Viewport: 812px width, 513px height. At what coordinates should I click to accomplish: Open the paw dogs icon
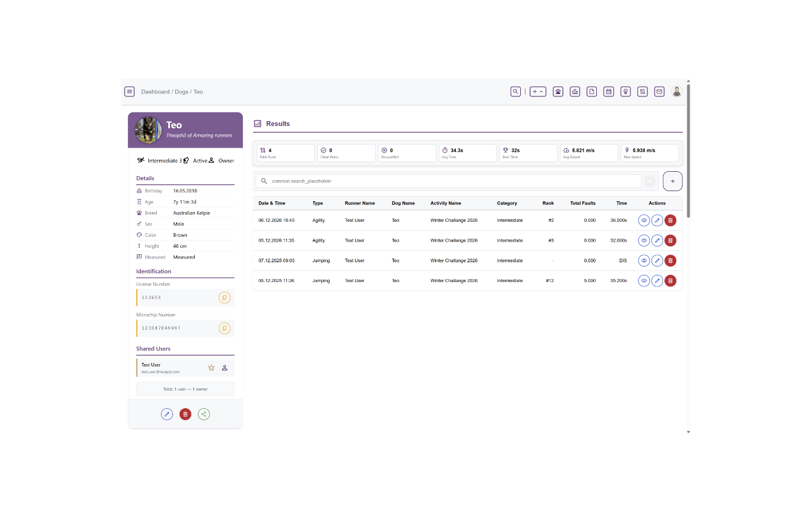coord(558,92)
